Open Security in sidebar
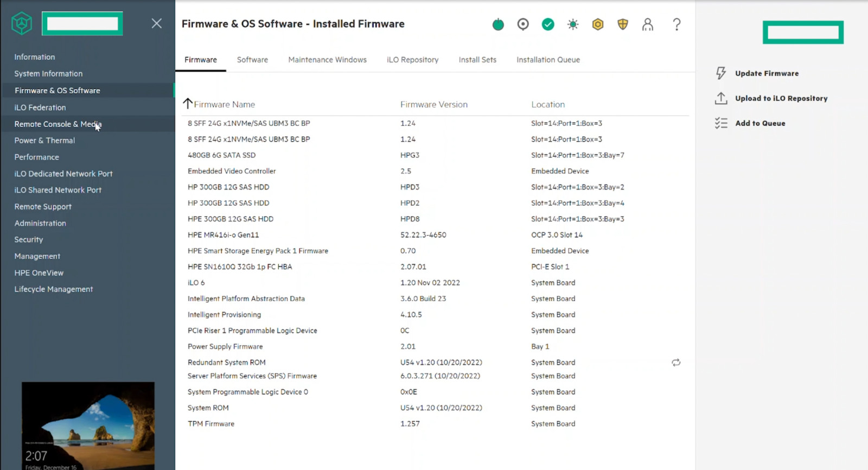 29,239
